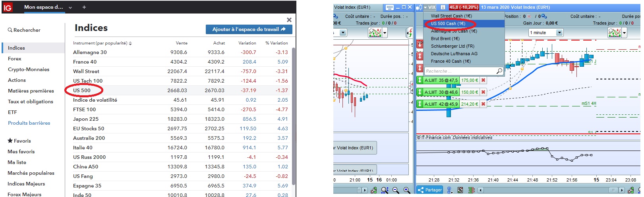
Task: Open the keyboard icon in Volat Index window
Action: 389,7
